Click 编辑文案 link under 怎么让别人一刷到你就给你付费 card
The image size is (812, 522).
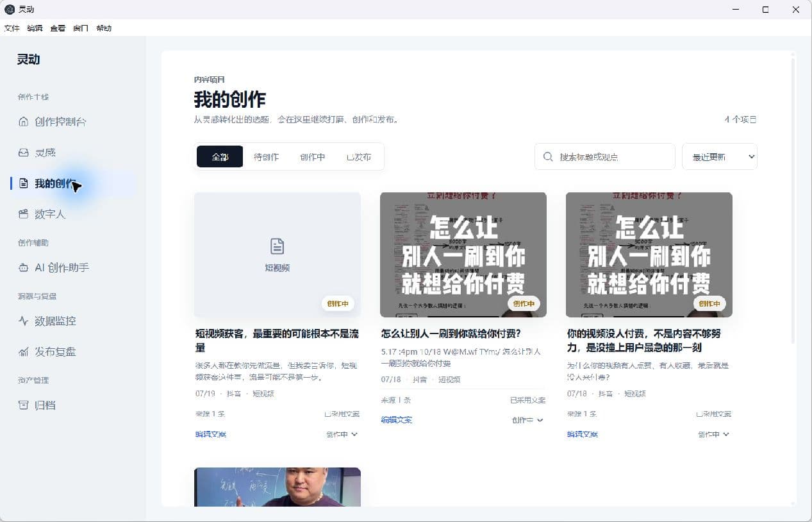pos(397,420)
